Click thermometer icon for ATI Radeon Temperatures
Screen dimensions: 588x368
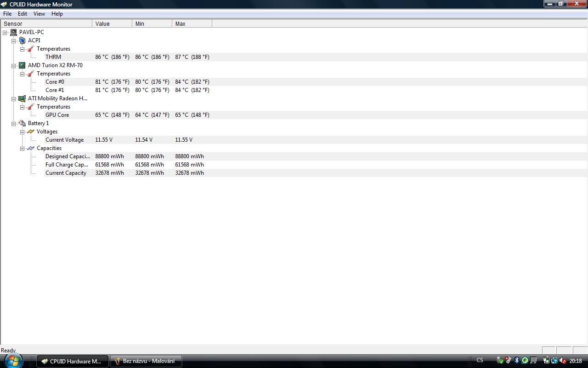coord(31,107)
